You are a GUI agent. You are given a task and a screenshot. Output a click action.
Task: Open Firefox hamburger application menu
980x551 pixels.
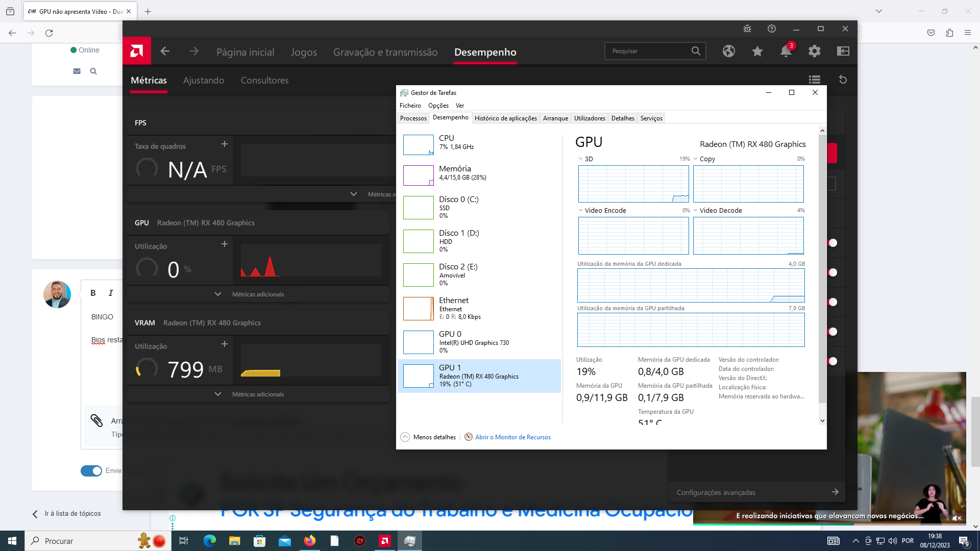968,33
